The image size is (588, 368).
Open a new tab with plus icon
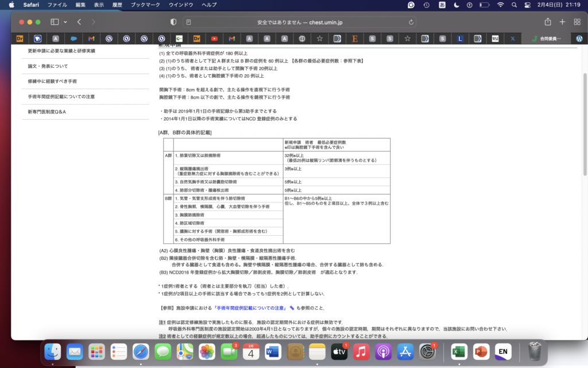click(x=562, y=22)
